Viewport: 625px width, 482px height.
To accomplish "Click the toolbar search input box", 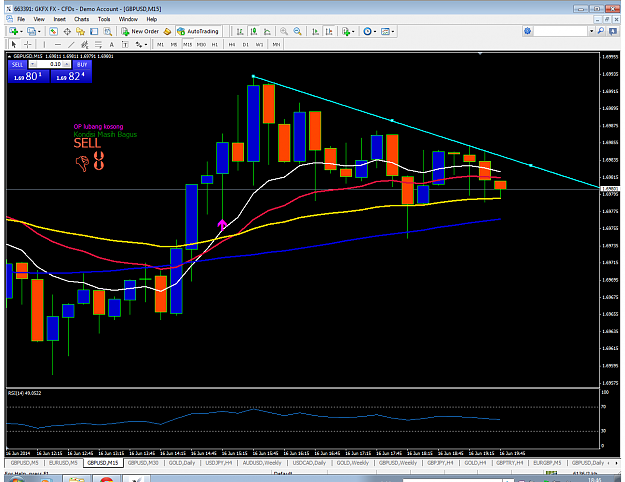I will (x=561, y=31).
